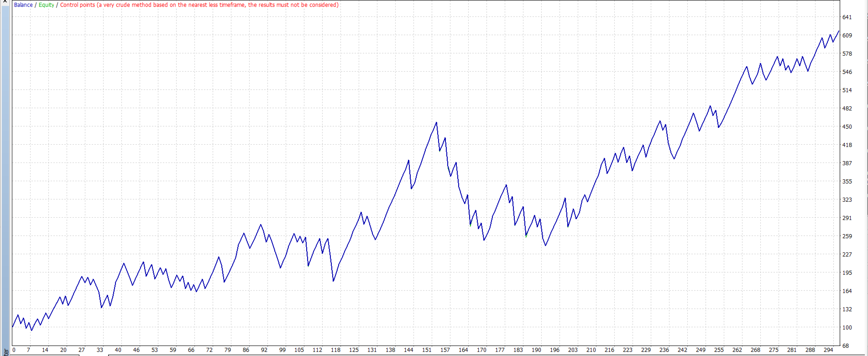This screenshot has height=356, width=868.
Task: Close the tester panel with the X button
Action: 5,2
